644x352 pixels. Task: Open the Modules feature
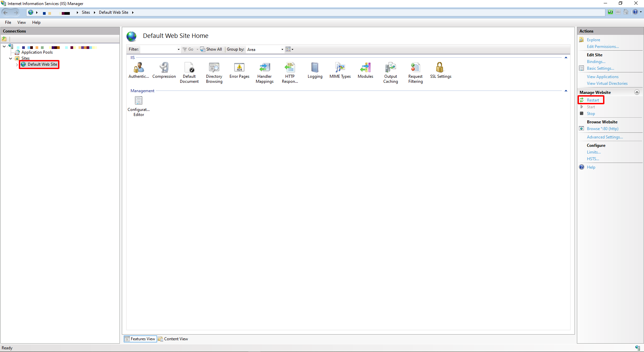coord(365,70)
